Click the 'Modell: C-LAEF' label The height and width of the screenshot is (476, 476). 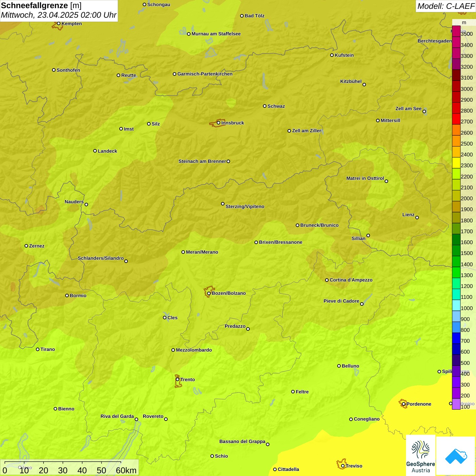446,6
